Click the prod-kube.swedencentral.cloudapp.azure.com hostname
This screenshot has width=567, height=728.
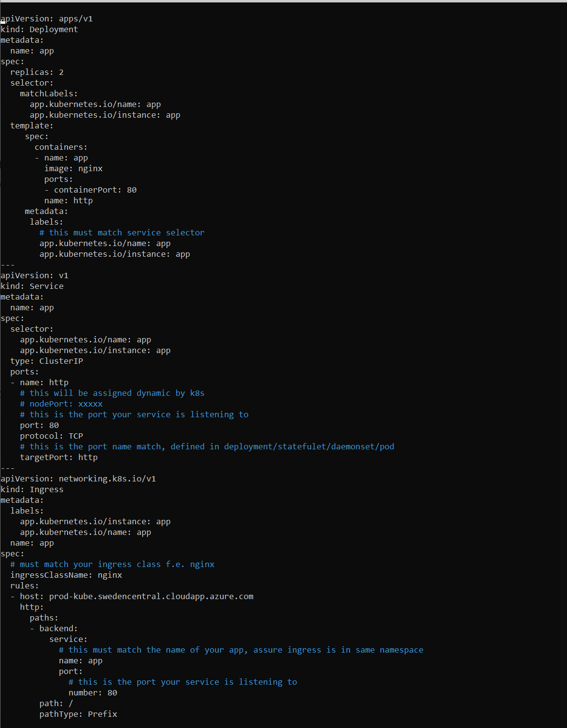(x=151, y=597)
